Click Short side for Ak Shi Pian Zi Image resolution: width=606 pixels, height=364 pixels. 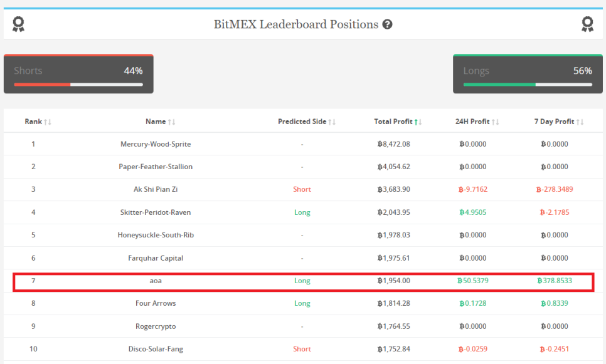[x=302, y=189]
